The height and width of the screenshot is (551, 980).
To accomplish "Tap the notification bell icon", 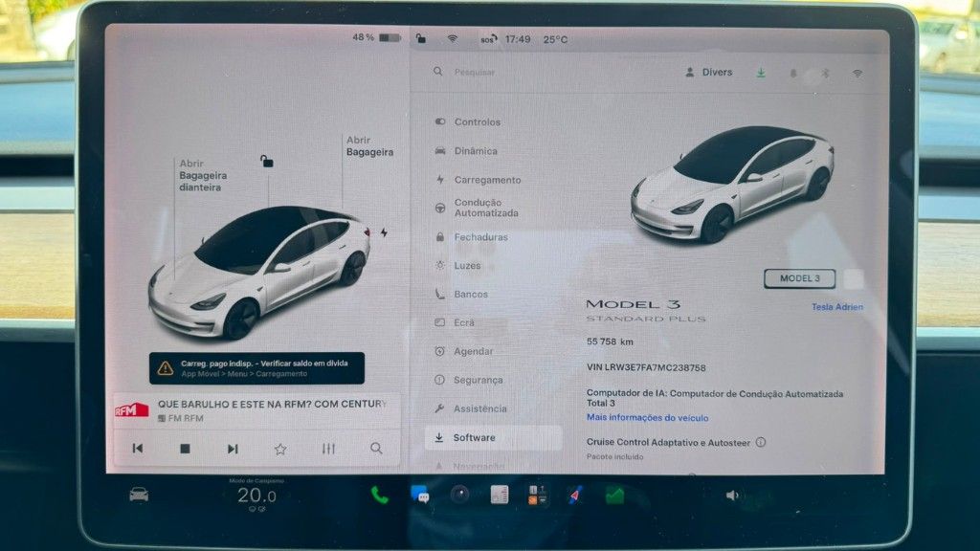I will click(793, 73).
